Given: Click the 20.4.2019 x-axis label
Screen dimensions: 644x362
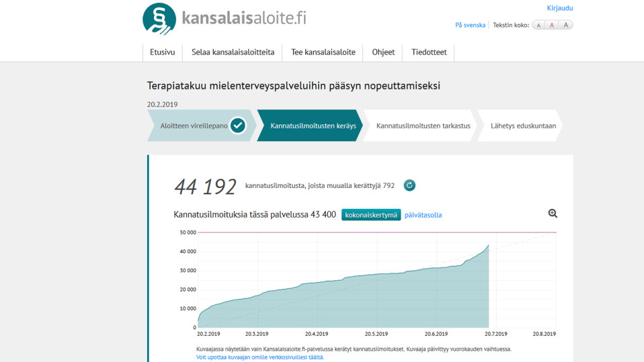Looking at the screenshot, I should coord(316,334).
